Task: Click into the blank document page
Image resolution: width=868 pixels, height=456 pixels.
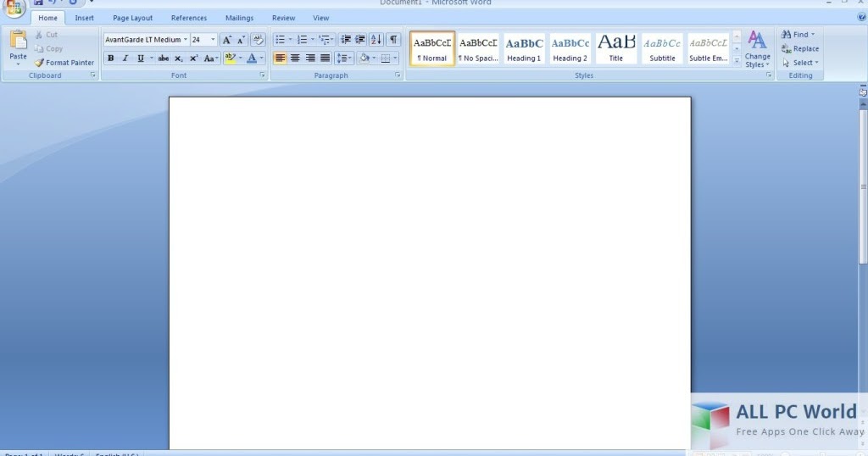Action: coord(430,273)
